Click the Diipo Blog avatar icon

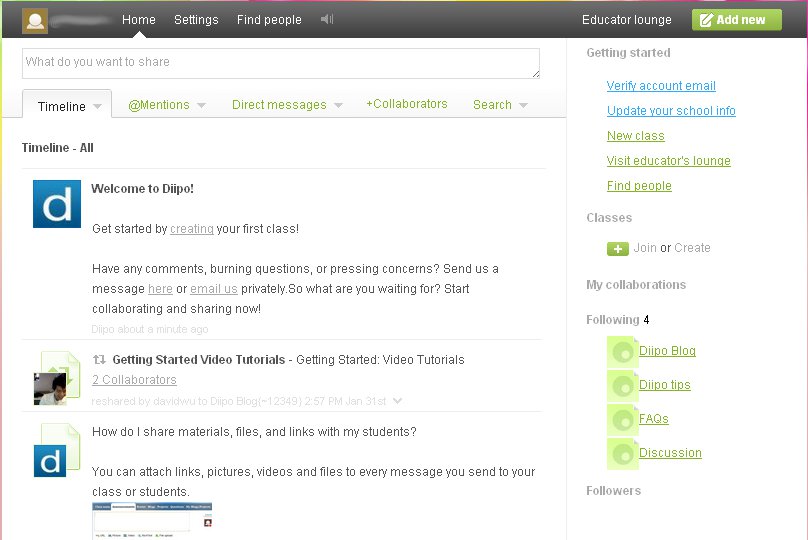click(622, 352)
